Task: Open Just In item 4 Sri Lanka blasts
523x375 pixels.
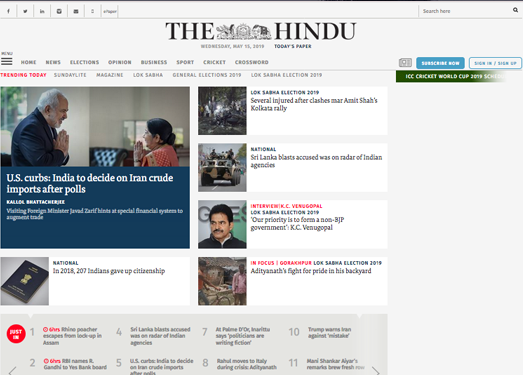Action: (x=160, y=336)
